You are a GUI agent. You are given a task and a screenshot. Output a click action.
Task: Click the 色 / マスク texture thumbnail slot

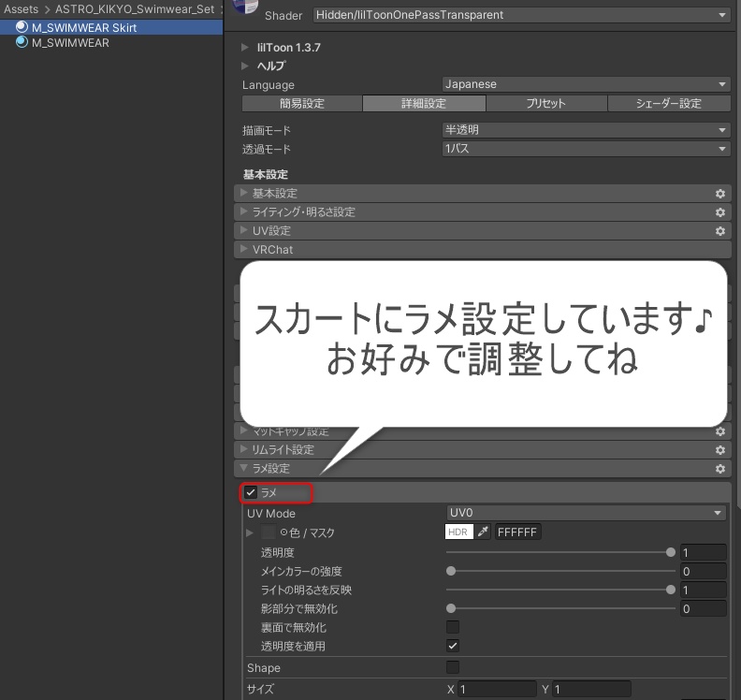coord(268,532)
